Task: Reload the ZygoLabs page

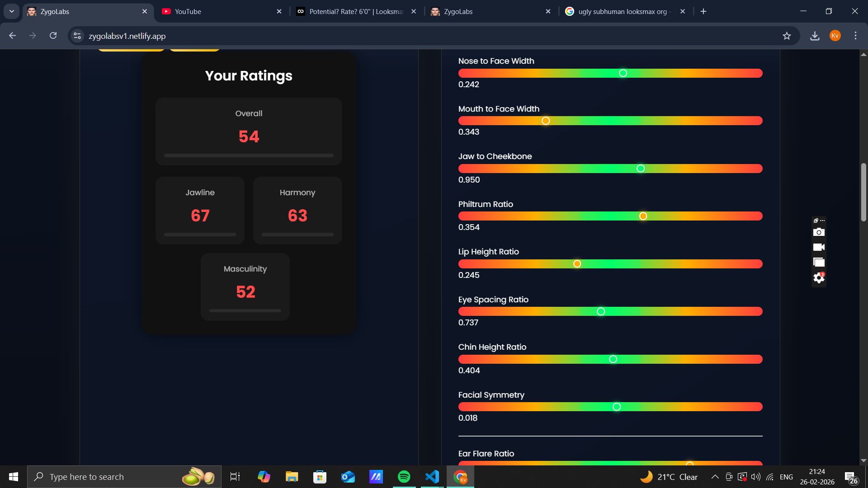Action: [53, 36]
